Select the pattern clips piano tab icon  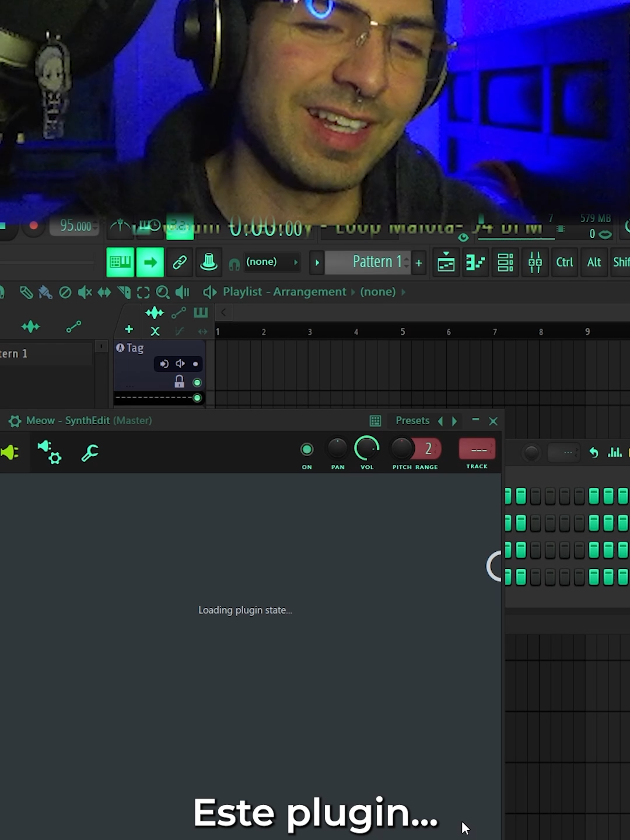(x=201, y=313)
